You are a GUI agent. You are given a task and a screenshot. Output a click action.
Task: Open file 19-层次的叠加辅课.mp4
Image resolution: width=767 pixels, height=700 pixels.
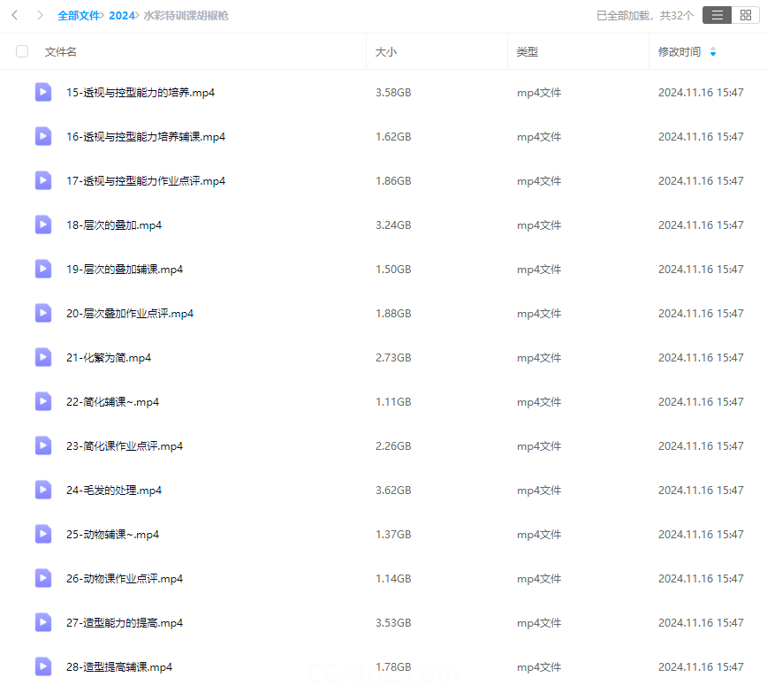click(x=125, y=270)
